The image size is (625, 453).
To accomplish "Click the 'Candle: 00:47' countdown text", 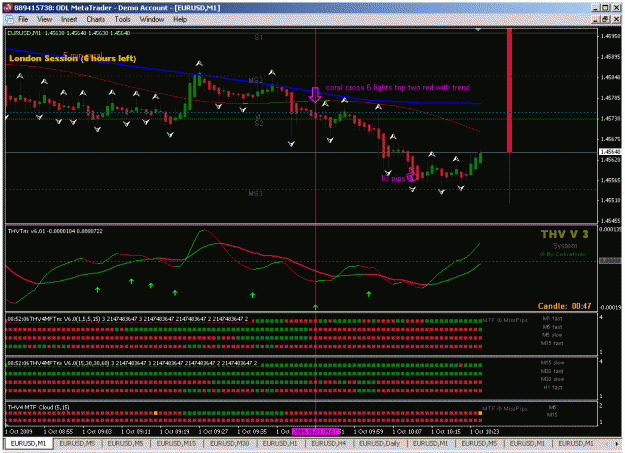I will (x=564, y=306).
